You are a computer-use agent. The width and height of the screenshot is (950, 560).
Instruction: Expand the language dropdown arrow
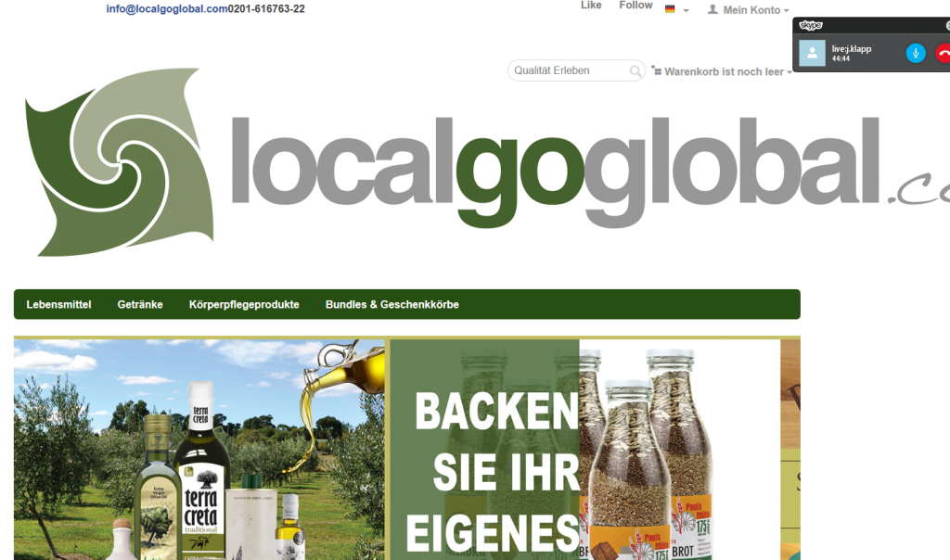point(687,10)
